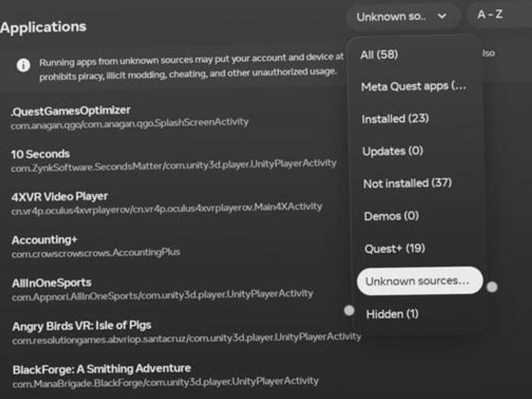The image size is (532, 399).
Task: Click the Applications heading
Action: tap(43, 27)
